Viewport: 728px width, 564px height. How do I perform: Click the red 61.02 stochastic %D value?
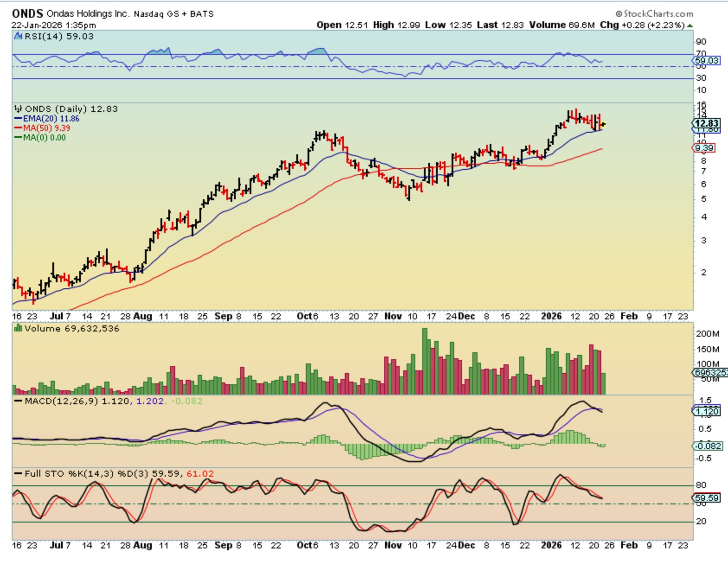(200, 474)
